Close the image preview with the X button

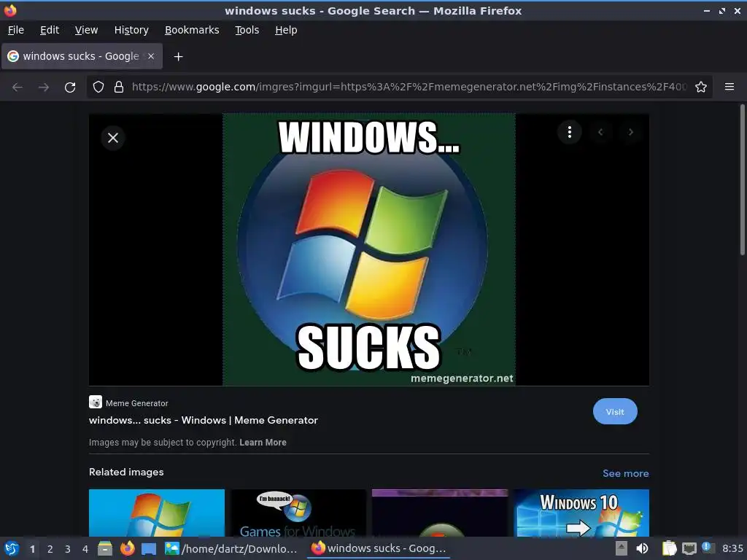click(x=113, y=138)
